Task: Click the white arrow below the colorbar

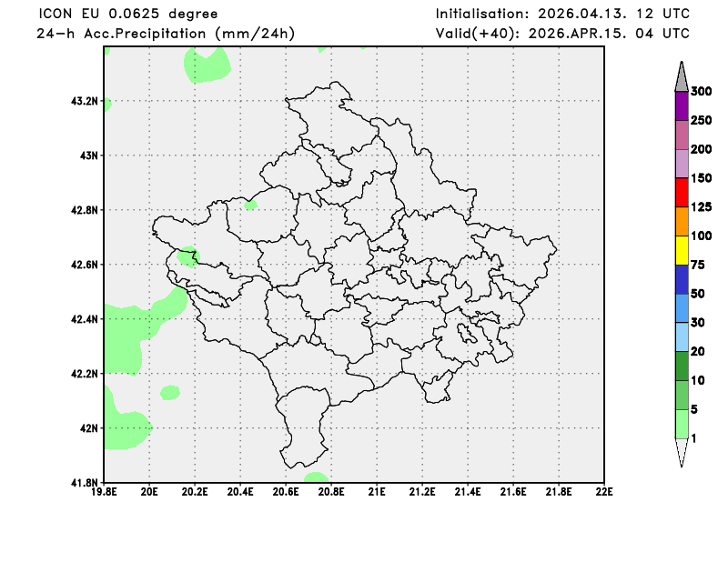Action: pos(681,452)
